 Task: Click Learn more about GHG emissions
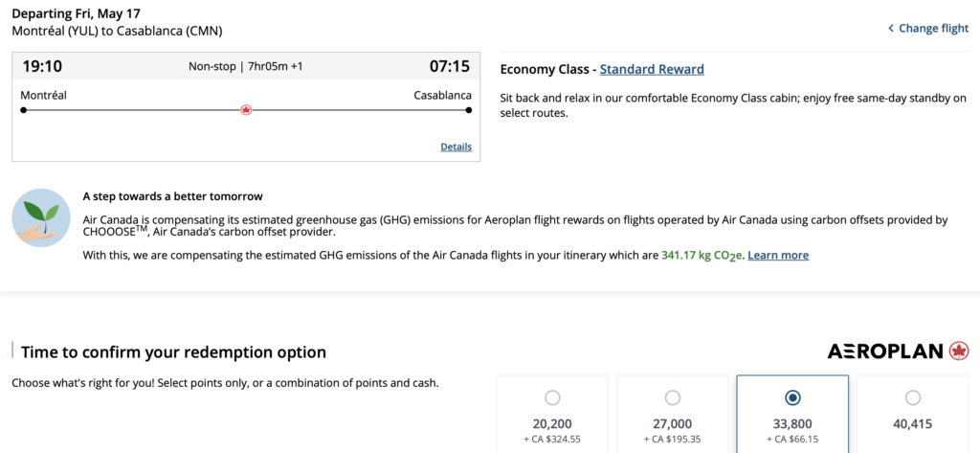coord(778,256)
